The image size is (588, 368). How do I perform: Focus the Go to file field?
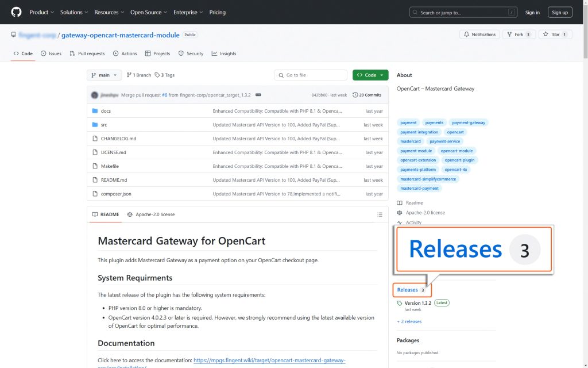(311, 75)
